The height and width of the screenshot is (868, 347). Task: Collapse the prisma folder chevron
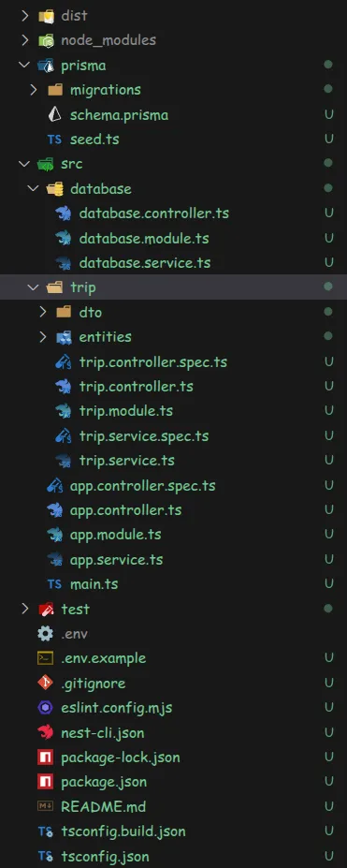coord(24,65)
